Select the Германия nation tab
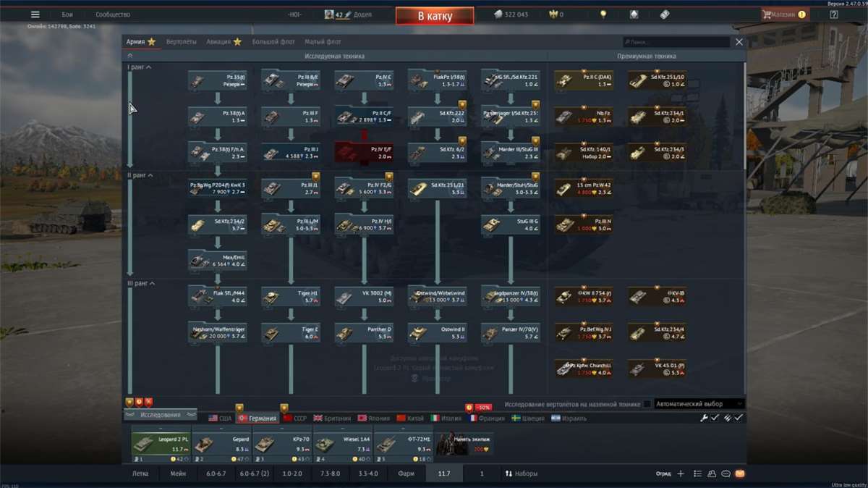Viewport: 868px width, 488px height. pos(258,418)
